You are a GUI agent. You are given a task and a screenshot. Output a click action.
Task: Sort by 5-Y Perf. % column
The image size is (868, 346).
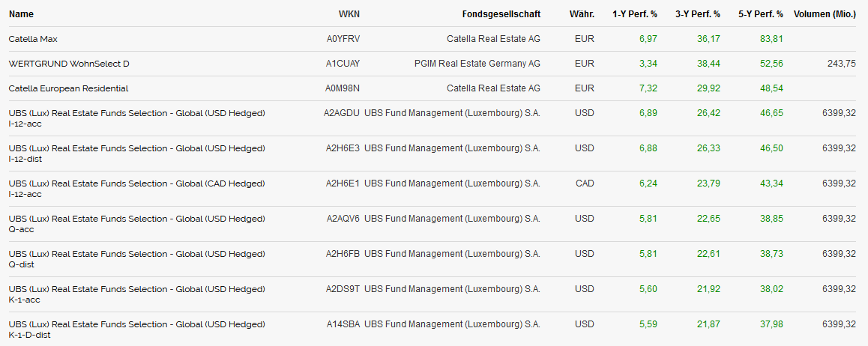pyautogui.click(x=761, y=13)
